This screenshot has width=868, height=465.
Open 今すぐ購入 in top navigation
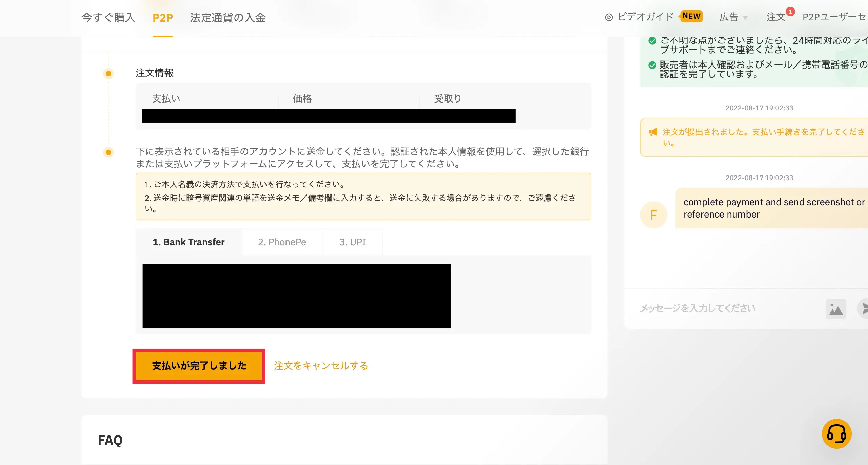tap(108, 18)
